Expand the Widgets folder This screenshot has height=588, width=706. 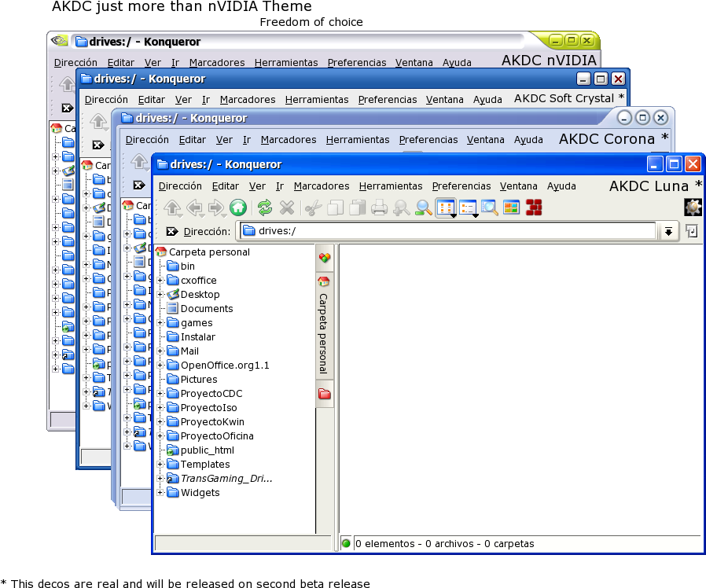(160, 493)
